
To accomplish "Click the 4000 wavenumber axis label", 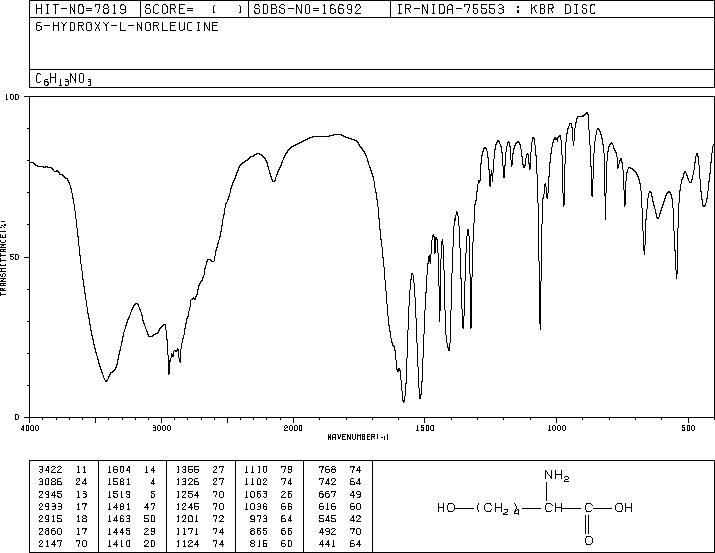I will click(x=30, y=428).
